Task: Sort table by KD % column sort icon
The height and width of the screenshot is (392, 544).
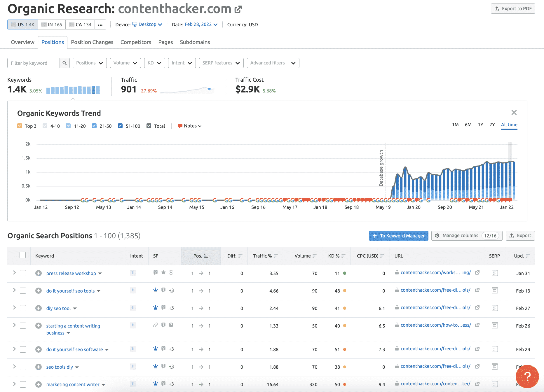Action: (343, 256)
